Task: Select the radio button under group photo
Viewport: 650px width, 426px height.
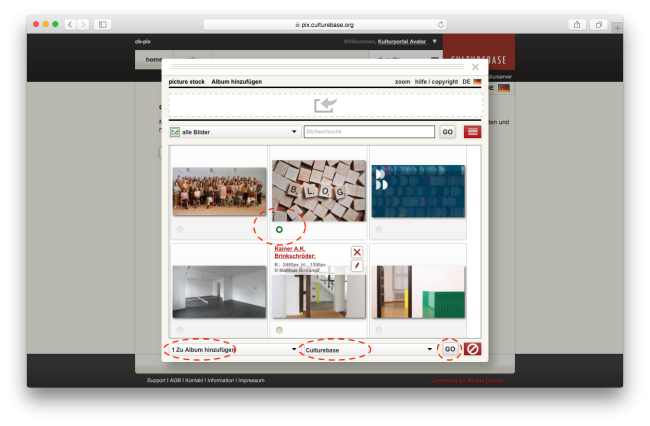Action: tap(180, 229)
